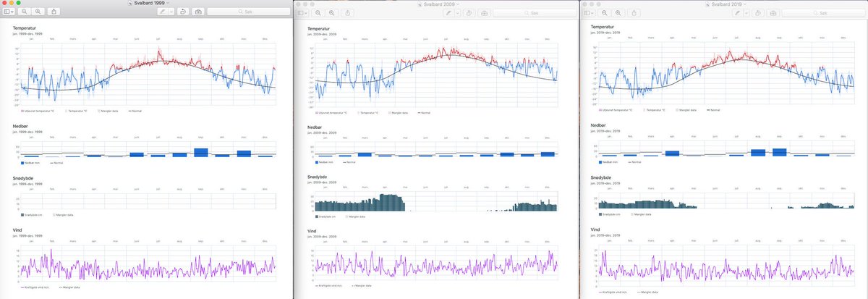Activate the markup pen in Svalbard 1999 window
The image size is (868, 299).
click(163, 12)
